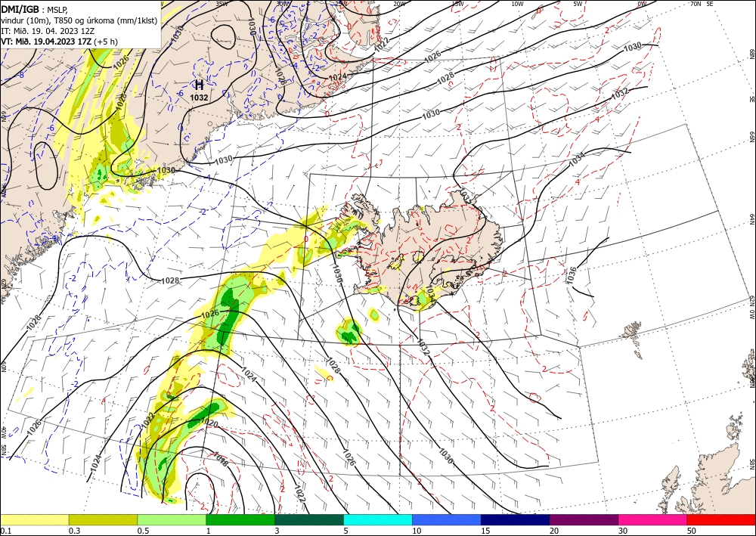This screenshot has height=536, width=756.
Task: Click the "VT: Mið. 19.04.2023 17Z (+5 h)" line
Action: click(59, 41)
